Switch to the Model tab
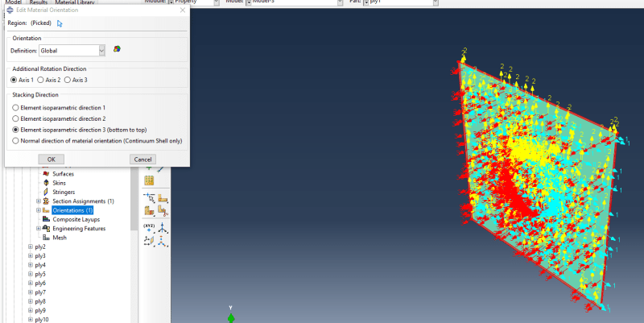This screenshot has height=323, width=644. pyautogui.click(x=13, y=2)
